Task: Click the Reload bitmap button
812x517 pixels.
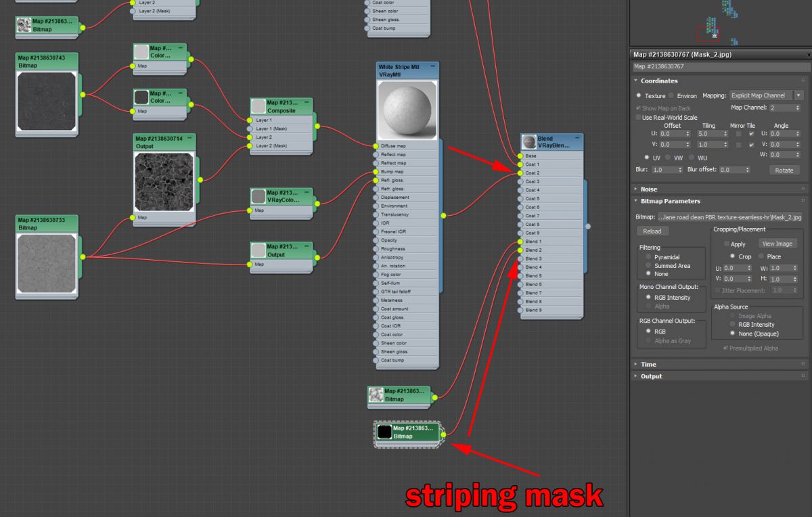Action: tap(652, 231)
